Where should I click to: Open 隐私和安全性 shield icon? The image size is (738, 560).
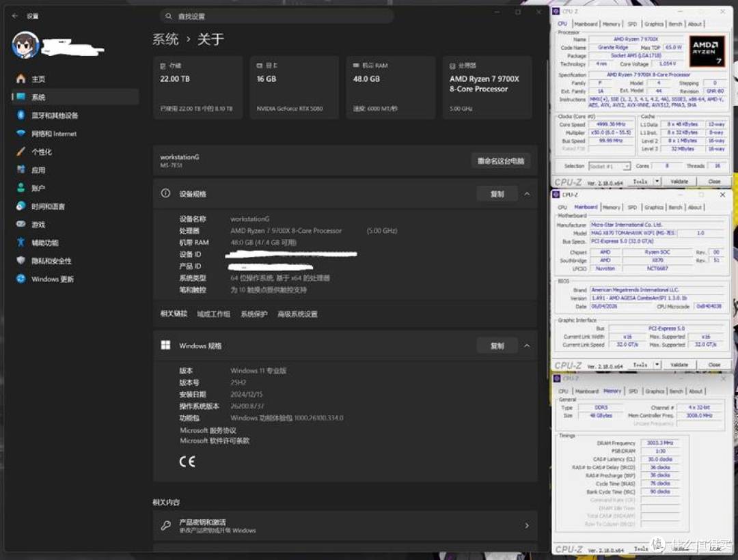(x=20, y=260)
